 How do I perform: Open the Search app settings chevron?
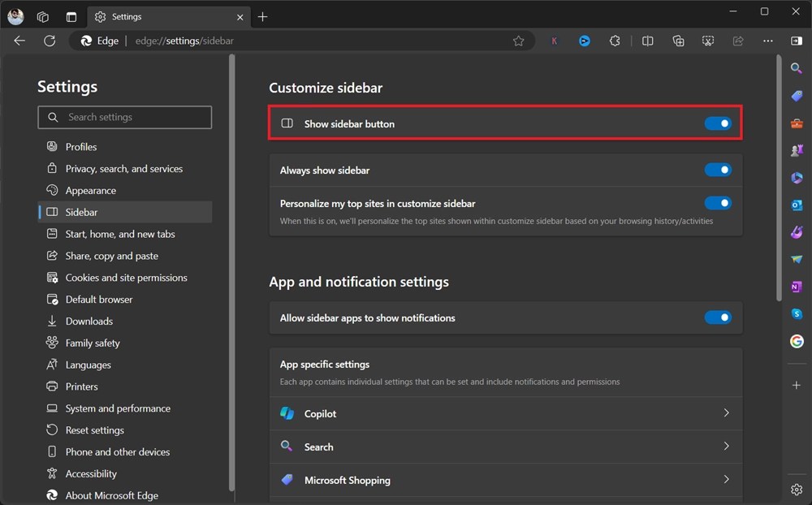tap(727, 447)
